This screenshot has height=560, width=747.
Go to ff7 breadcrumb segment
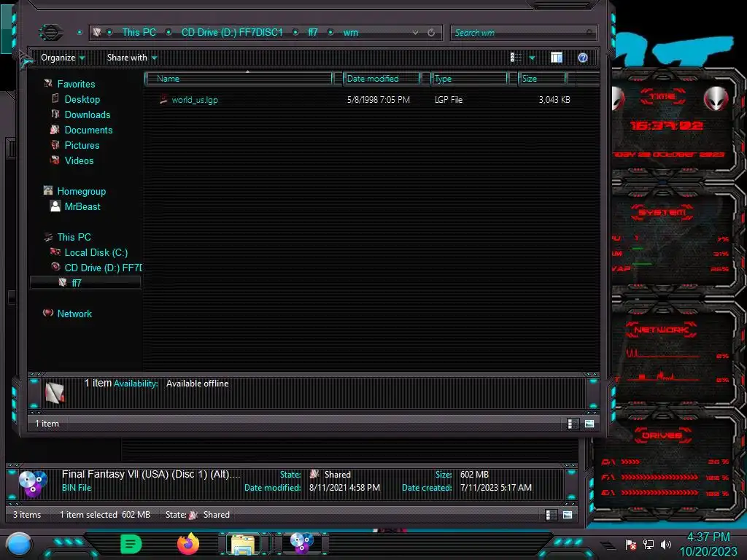(312, 32)
